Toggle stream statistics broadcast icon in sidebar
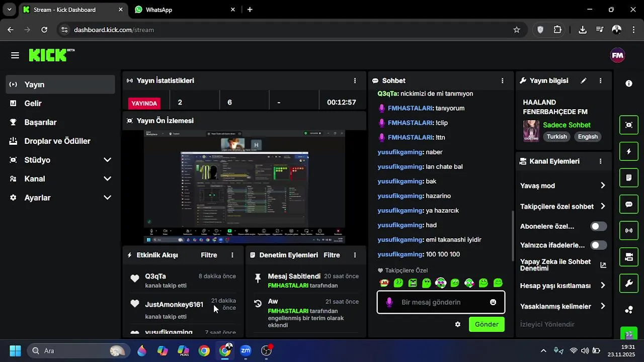 629,231
